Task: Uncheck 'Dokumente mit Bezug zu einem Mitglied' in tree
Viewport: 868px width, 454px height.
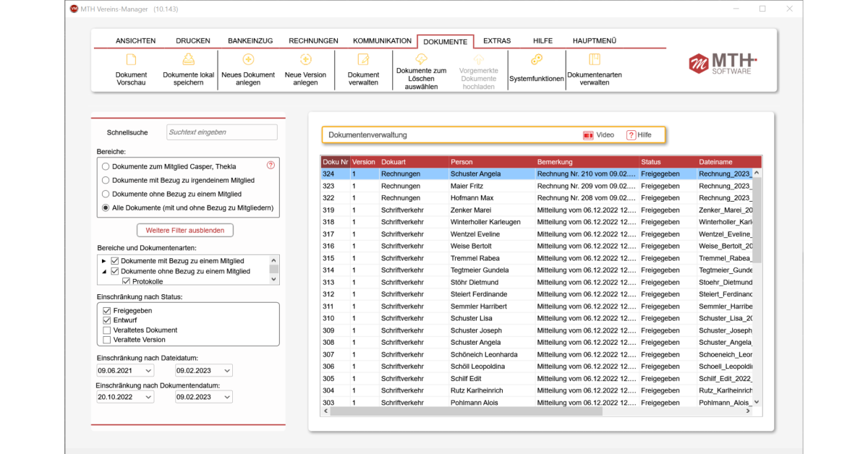Action: 114,260
